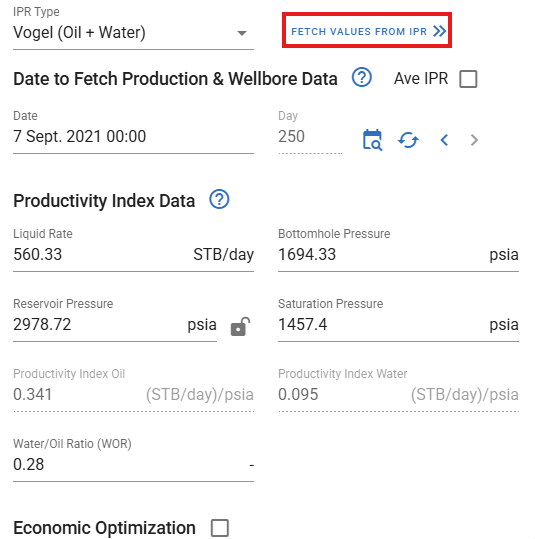Image resolution: width=535 pixels, height=539 pixels.
Task: Open the calendar date search icon
Action: (372, 140)
